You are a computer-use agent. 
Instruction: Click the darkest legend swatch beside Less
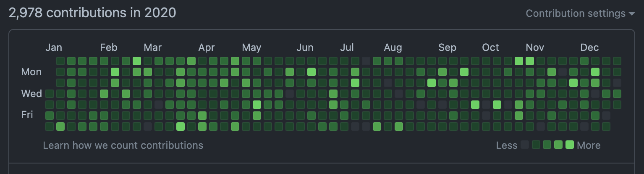(525, 145)
